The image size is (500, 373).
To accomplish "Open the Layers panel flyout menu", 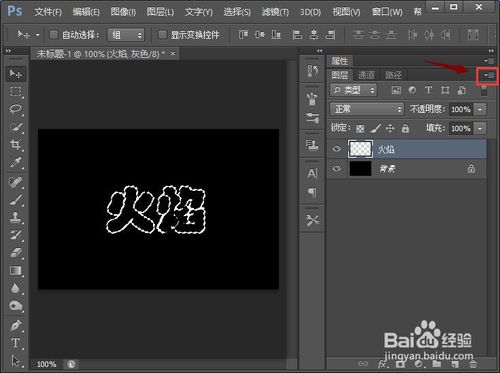I will coord(489,75).
